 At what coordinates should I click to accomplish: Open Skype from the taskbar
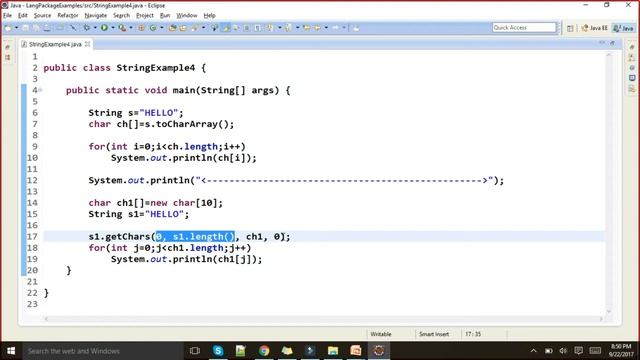(218, 351)
